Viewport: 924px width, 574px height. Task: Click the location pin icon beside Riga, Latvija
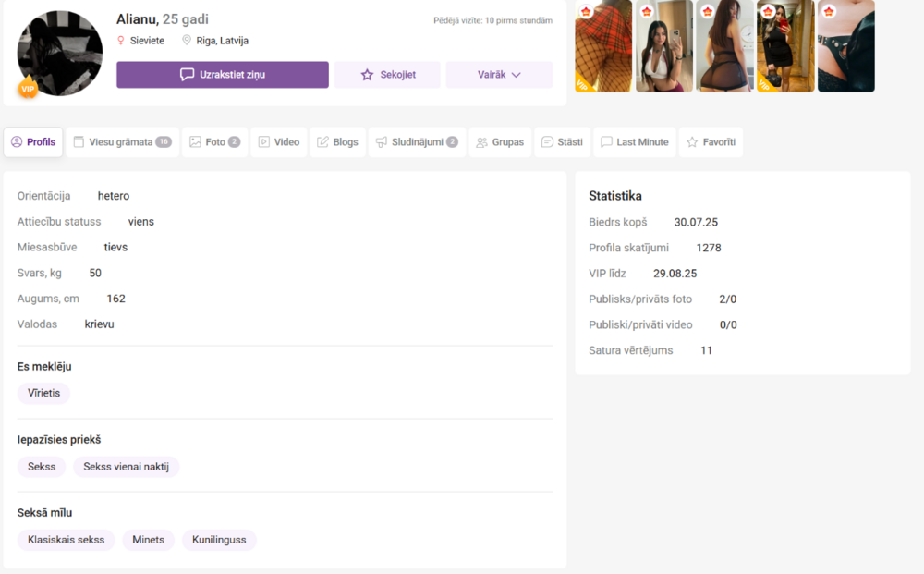[187, 41]
